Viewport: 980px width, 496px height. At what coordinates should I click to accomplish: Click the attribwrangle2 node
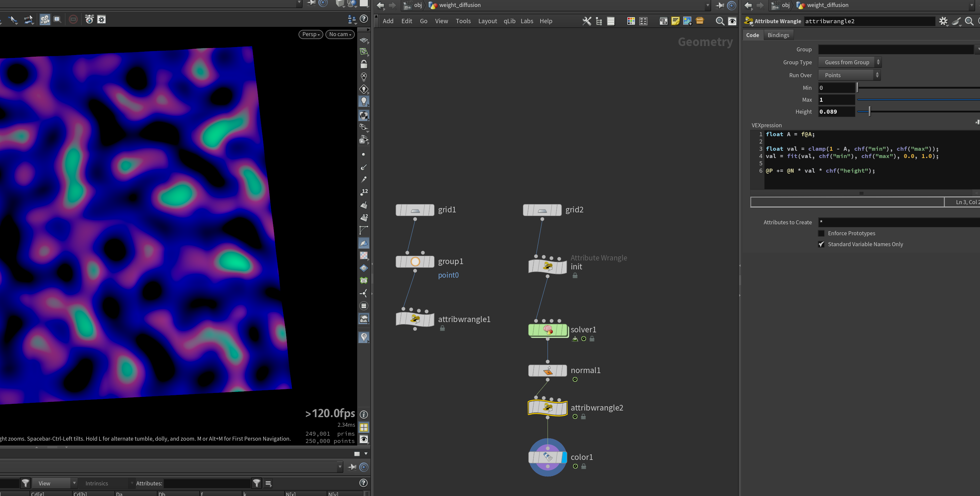coord(548,408)
